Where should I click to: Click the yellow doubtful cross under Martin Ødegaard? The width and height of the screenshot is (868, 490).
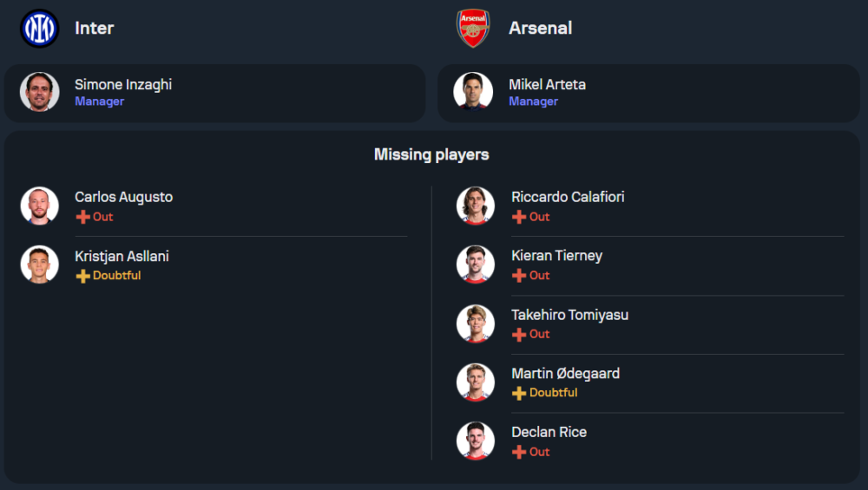click(x=519, y=393)
